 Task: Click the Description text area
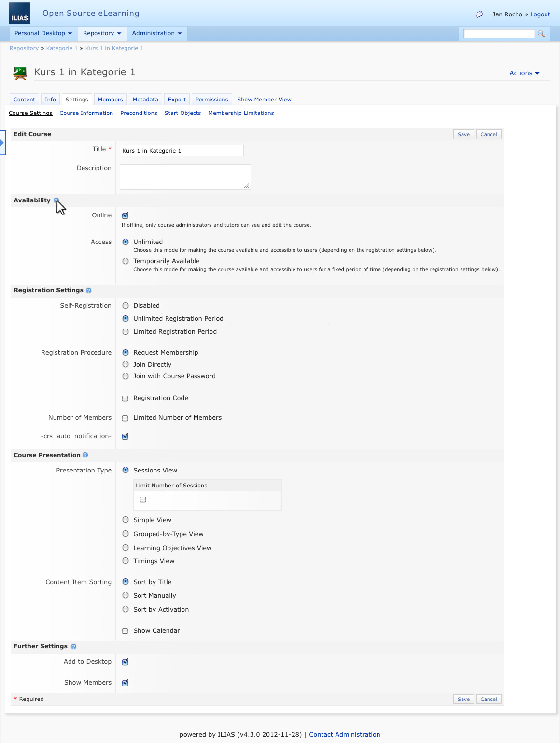click(185, 177)
